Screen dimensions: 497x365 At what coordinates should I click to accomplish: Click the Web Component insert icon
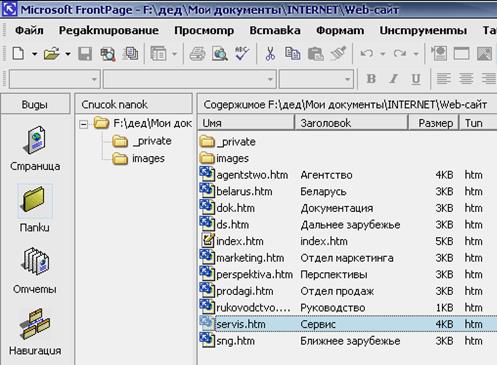click(x=439, y=53)
